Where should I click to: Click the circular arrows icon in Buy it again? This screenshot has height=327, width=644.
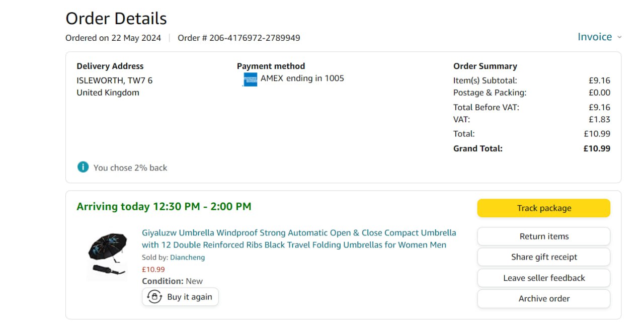click(155, 297)
